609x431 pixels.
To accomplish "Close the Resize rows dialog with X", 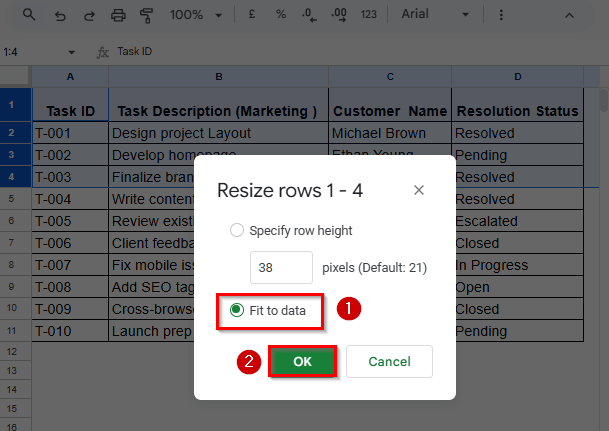I will [x=419, y=190].
